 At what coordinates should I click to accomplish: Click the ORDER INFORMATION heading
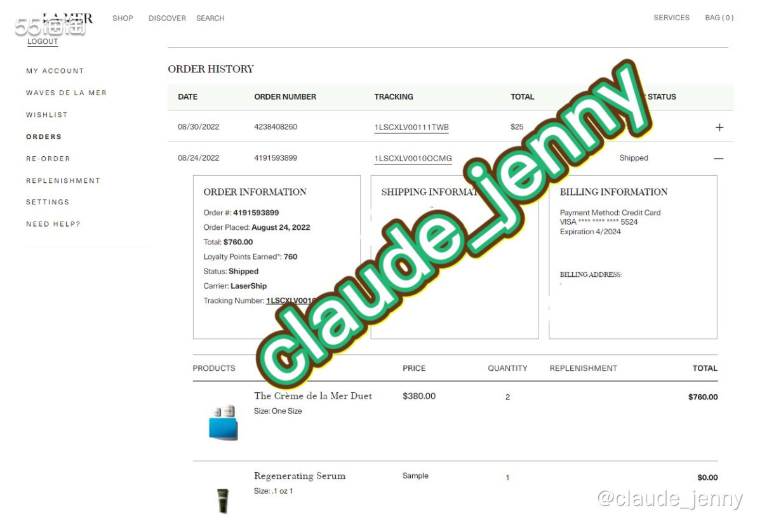tap(255, 192)
